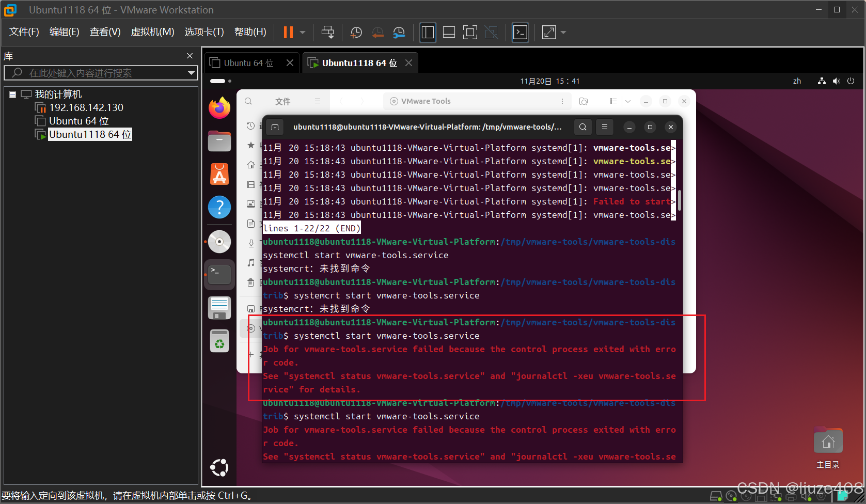
Task: Click the hard disk status icon in VMware status bar
Action: point(716,496)
